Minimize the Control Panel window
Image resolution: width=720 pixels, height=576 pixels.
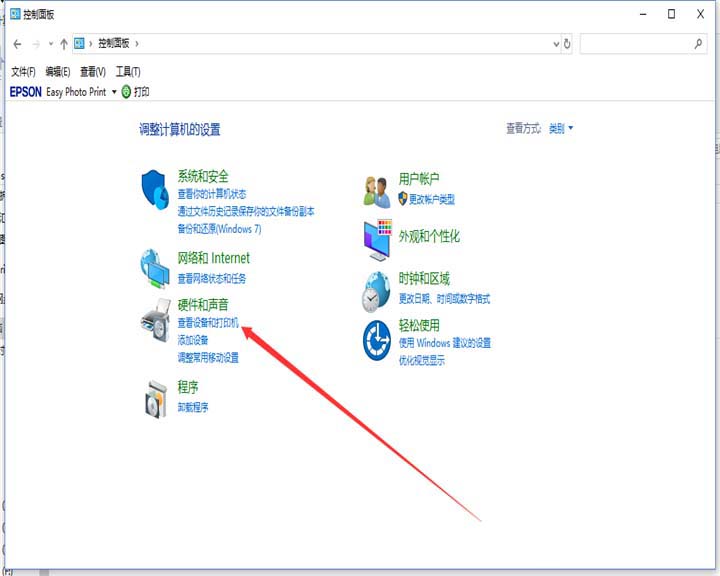click(x=643, y=14)
